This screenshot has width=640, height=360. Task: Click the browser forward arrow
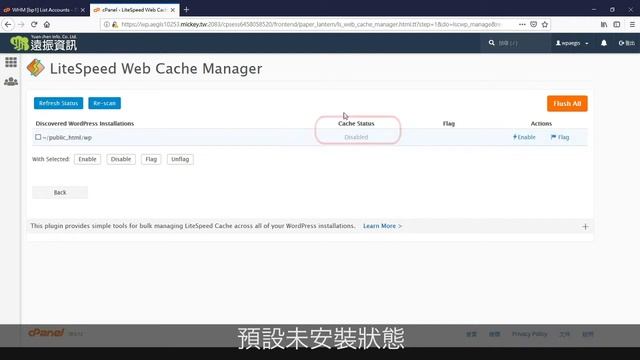(x=21, y=24)
